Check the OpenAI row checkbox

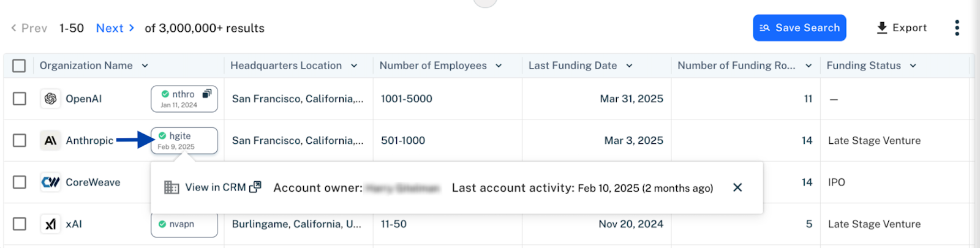[20, 99]
